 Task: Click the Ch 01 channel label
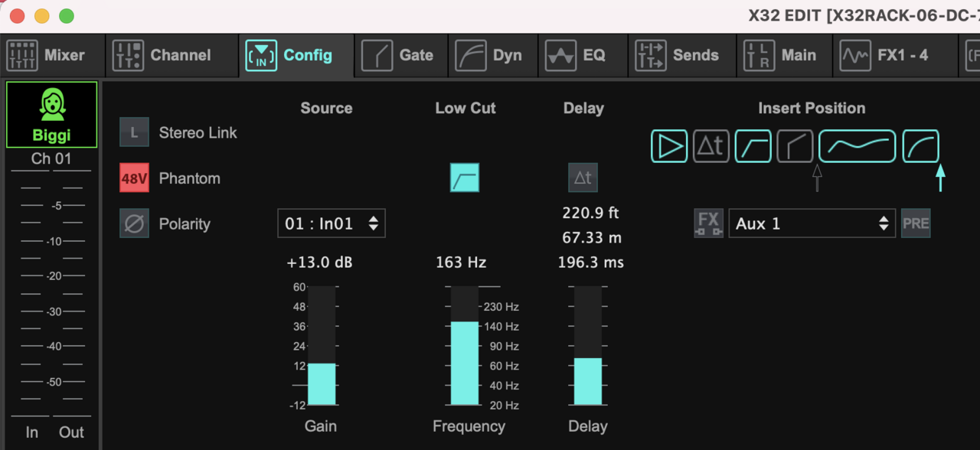point(51,159)
